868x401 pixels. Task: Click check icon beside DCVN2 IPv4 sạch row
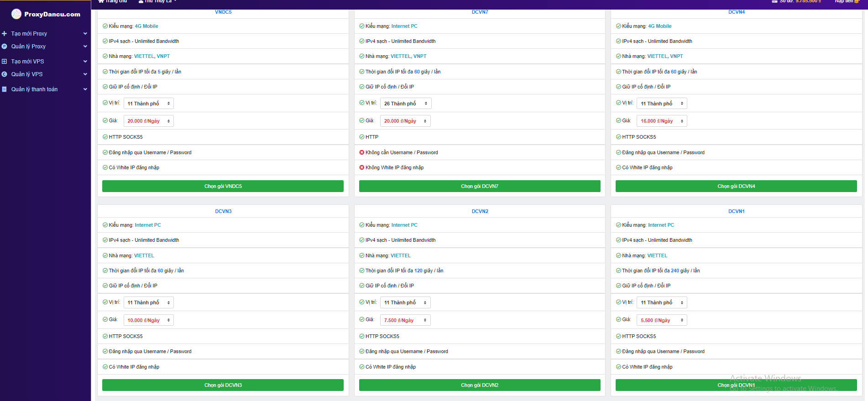[362, 240]
